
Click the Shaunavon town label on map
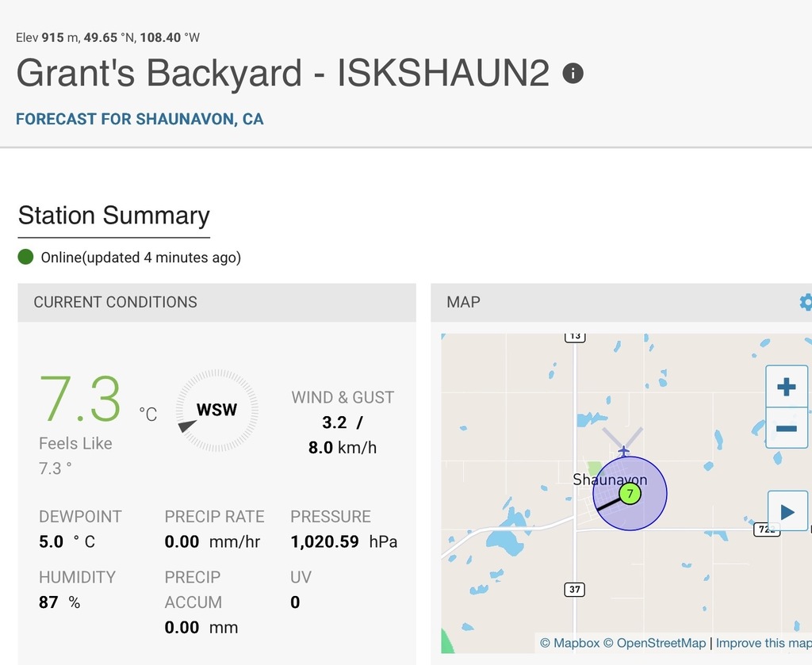(x=610, y=480)
